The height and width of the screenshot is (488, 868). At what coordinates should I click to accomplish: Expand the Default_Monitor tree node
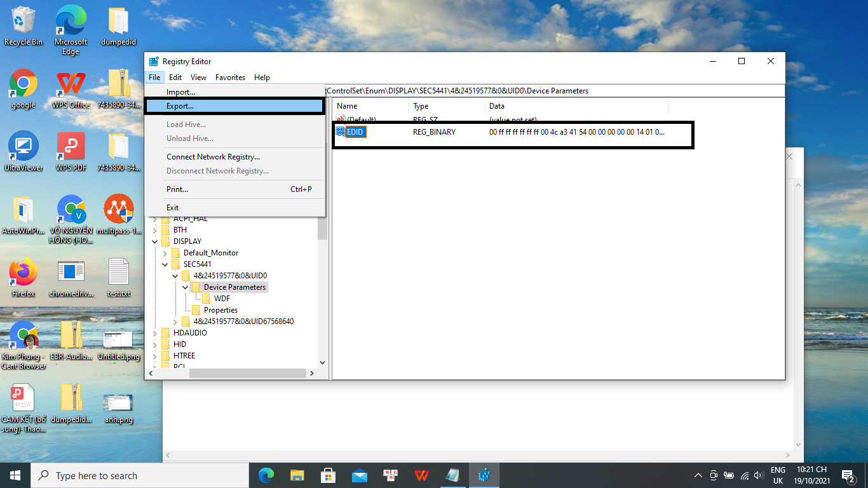click(166, 253)
